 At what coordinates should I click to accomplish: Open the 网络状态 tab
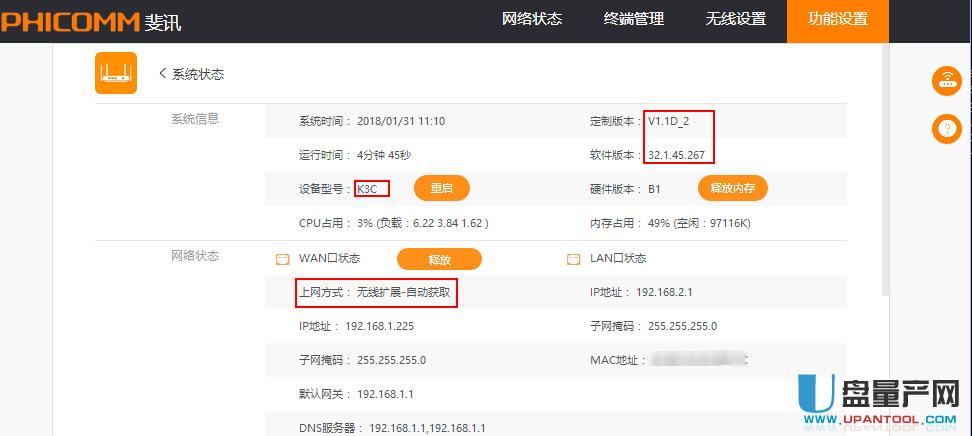pyautogui.click(x=532, y=19)
